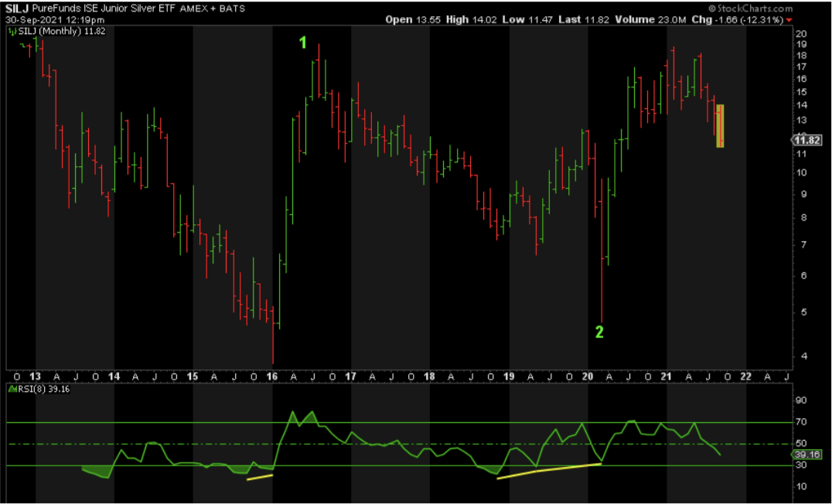The width and height of the screenshot is (832, 504).
Task: Click the year label 13 on time axis
Action: [36, 376]
